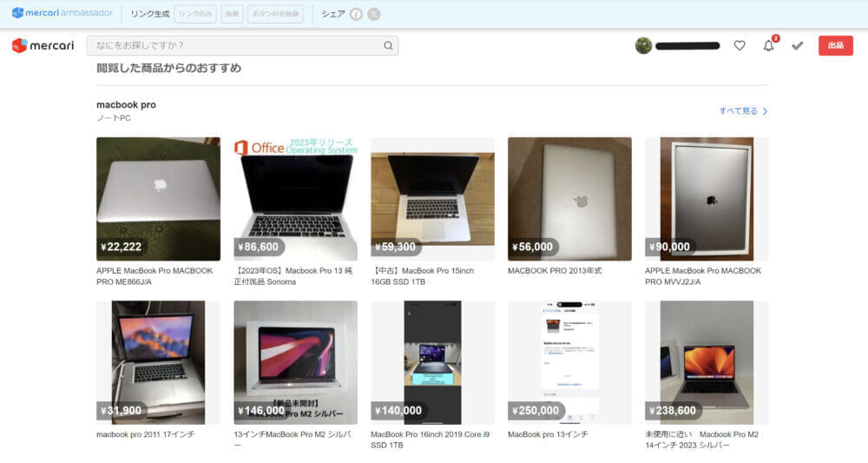Go to Mercari home via the logo

click(x=43, y=45)
